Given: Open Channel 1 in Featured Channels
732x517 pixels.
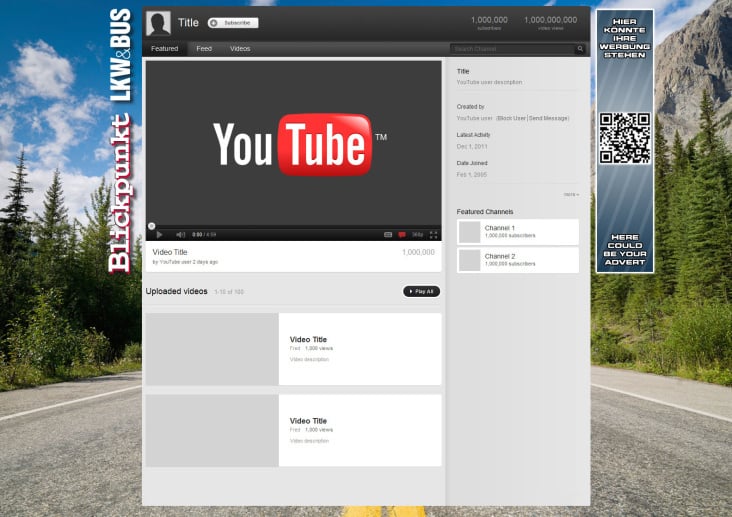Looking at the screenshot, I should (x=518, y=232).
